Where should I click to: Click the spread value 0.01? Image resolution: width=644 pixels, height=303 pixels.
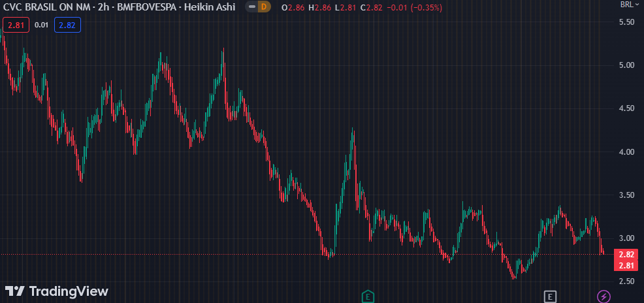tap(42, 25)
